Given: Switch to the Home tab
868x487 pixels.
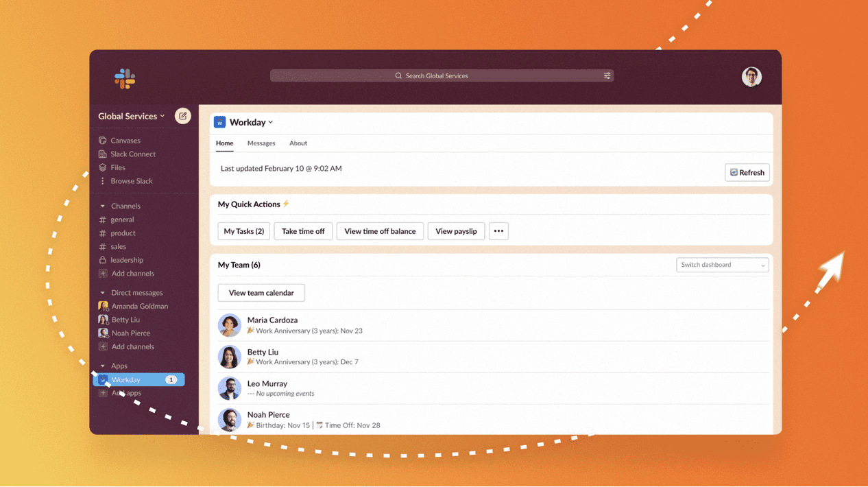Looking at the screenshot, I should [x=224, y=143].
